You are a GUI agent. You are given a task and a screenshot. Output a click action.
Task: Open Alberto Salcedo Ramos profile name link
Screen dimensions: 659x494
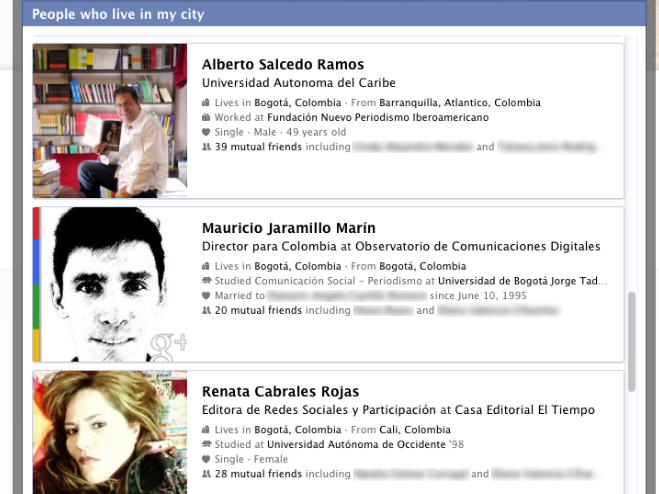[282, 65]
